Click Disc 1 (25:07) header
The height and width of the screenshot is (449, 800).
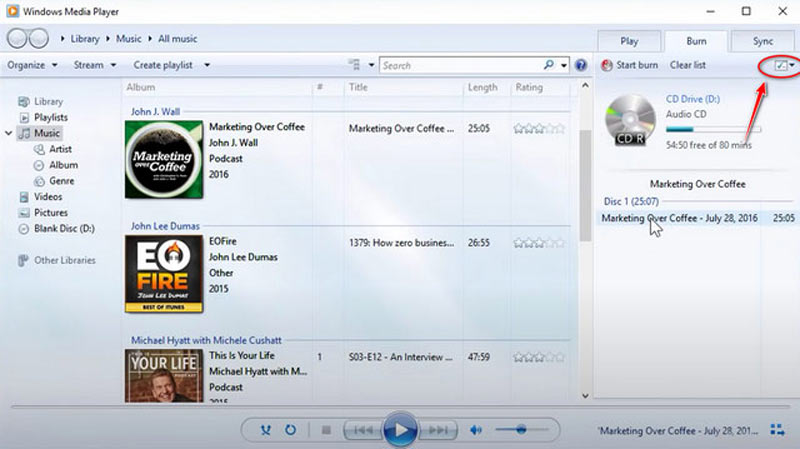[x=631, y=202]
